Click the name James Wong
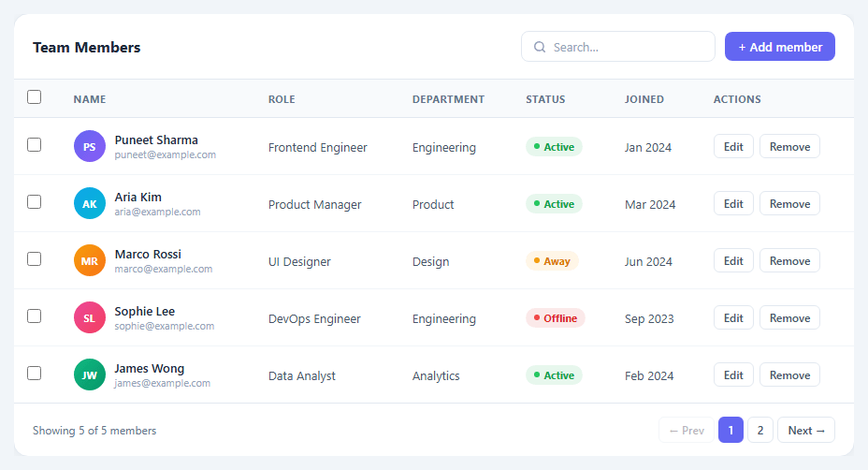Viewport: 868px width, 470px height. pyautogui.click(x=150, y=369)
